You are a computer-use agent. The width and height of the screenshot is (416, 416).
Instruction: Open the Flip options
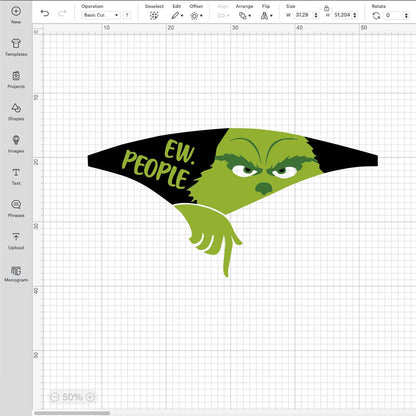(266, 15)
